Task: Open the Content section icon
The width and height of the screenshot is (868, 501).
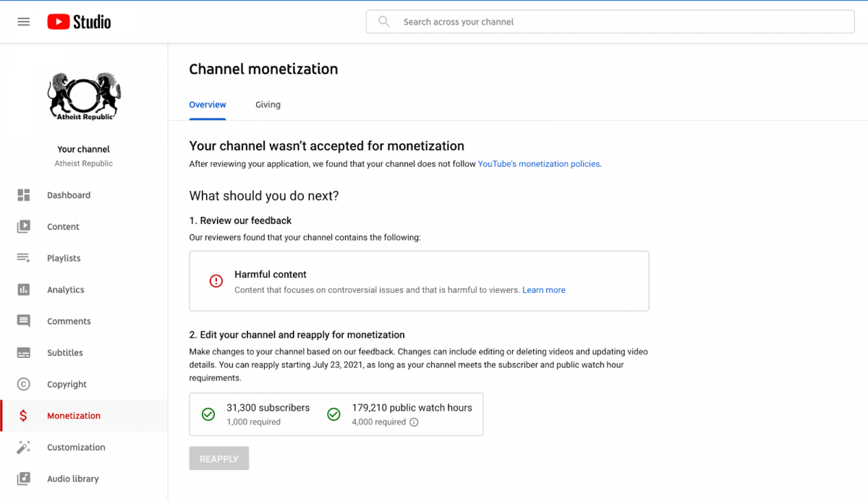Action: (24, 226)
